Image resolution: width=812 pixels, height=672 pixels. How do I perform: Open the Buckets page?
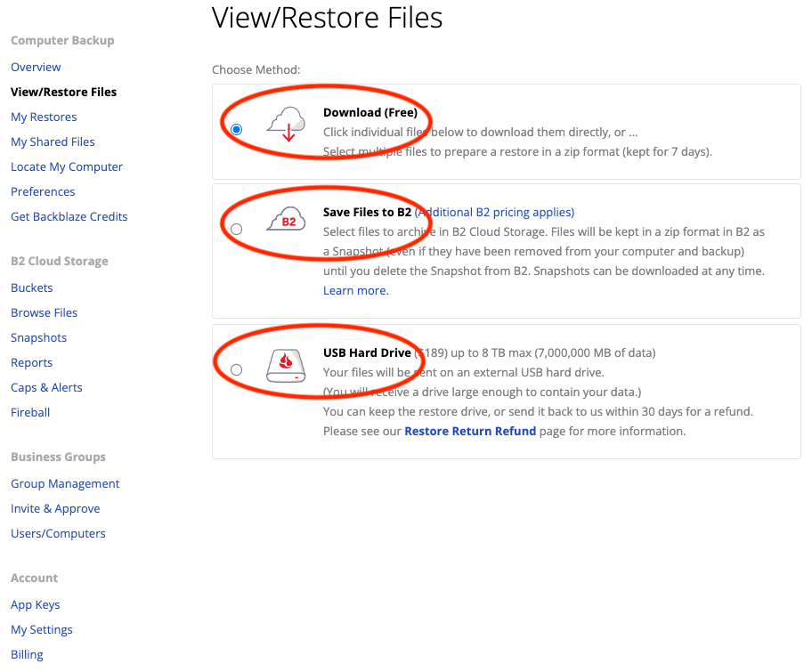click(31, 287)
